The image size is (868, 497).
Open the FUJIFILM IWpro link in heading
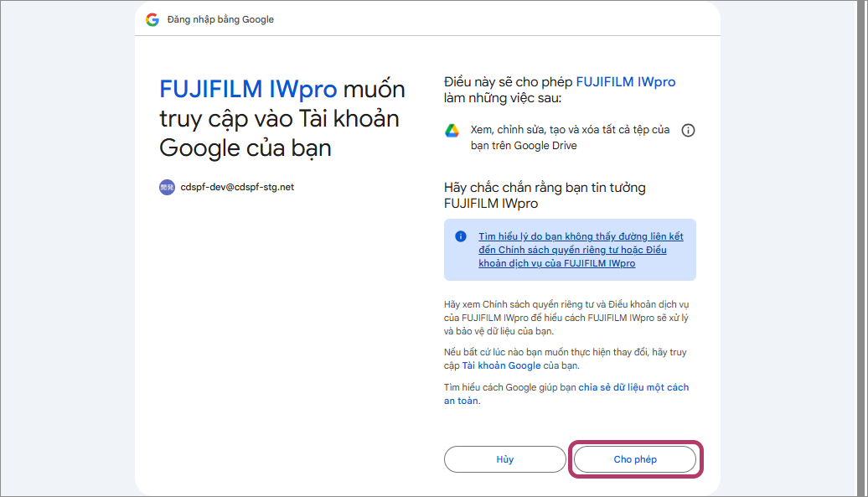click(x=248, y=89)
